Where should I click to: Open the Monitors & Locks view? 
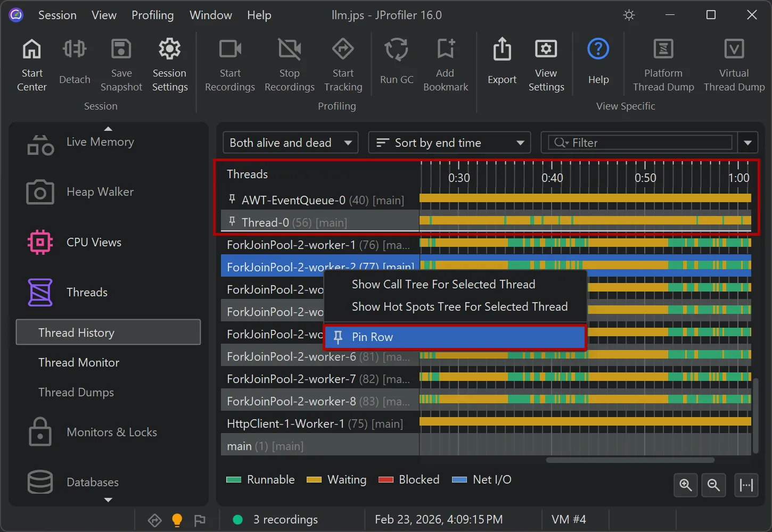point(112,432)
